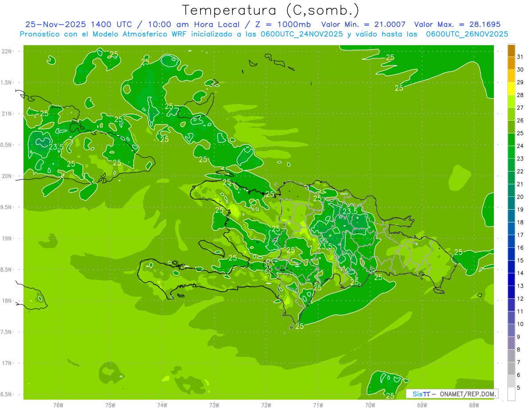
Task: Click the "19N" latitude axis label
Action: (x=7, y=238)
